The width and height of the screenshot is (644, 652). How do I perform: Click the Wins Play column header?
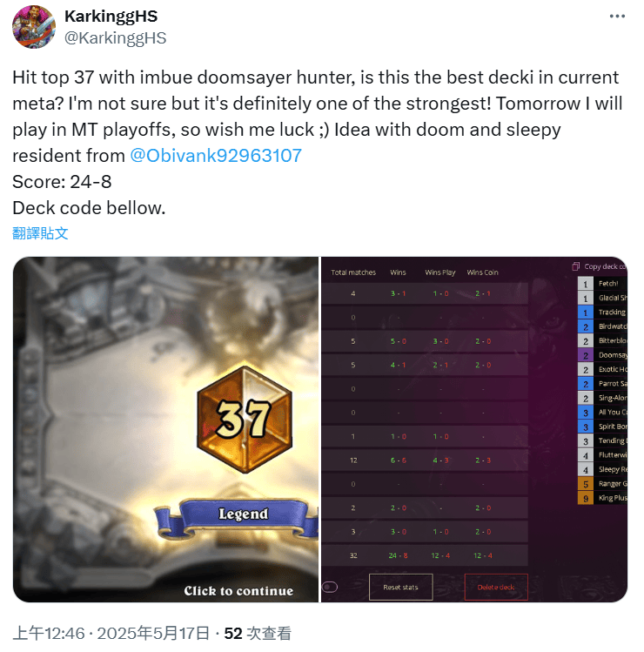pos(439,272)
